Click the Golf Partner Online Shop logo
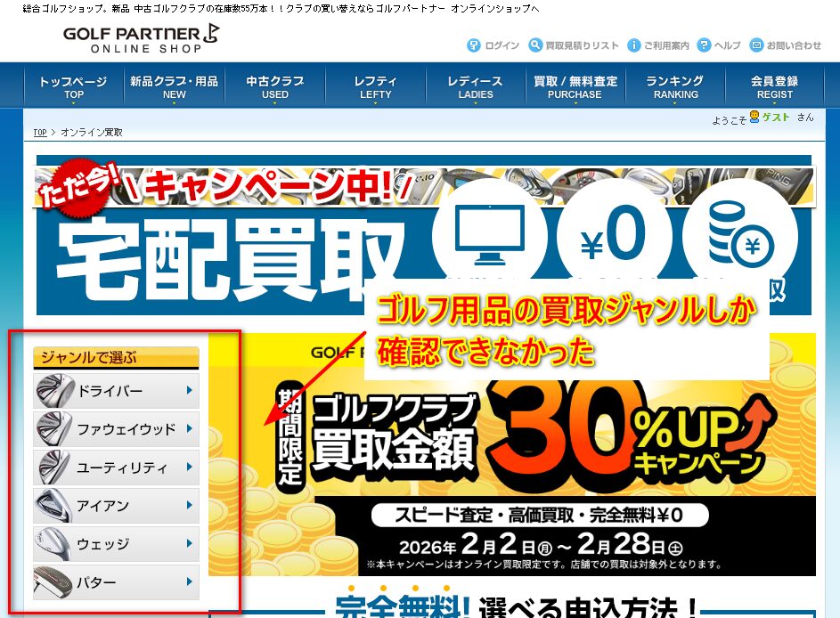The height and width of the screenshot is (618, 840). click(141, 38)
